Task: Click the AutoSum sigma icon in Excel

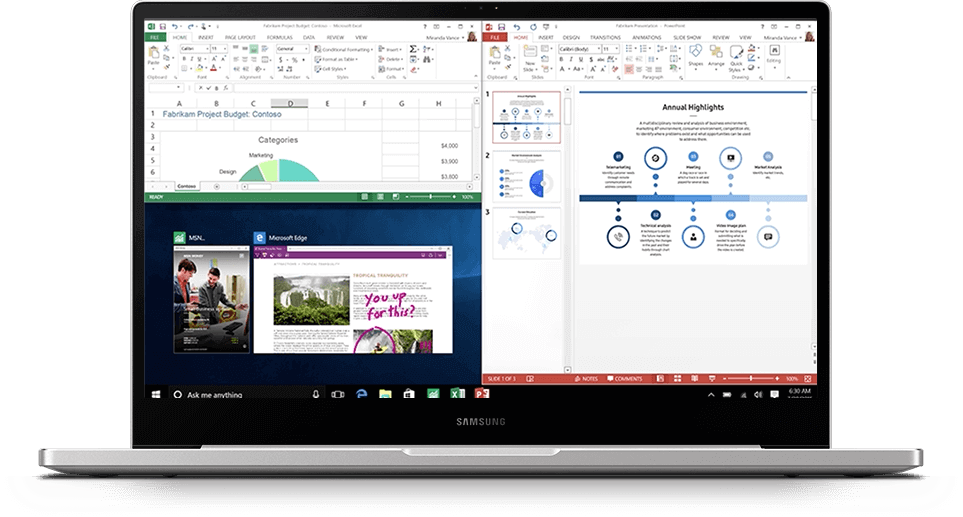Action: (413, 49)
